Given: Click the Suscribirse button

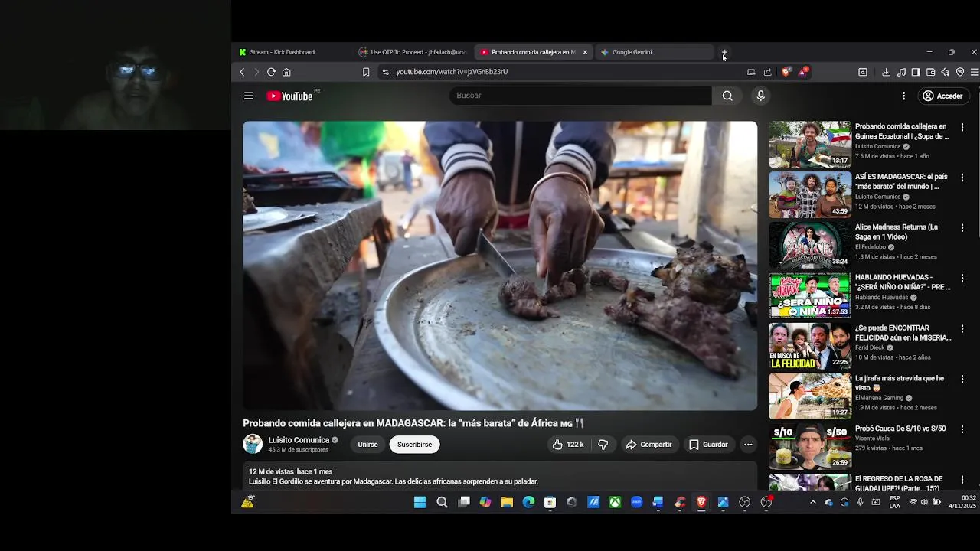Looking at the screenshot, I should [414, 445].
